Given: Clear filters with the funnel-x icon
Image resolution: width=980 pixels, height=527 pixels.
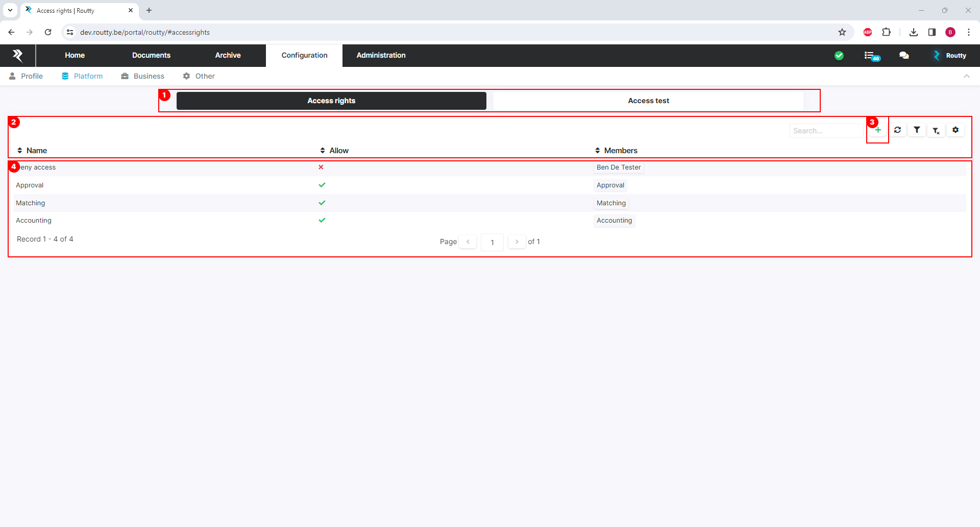Looking at the screenshot, I should point(936,131).
